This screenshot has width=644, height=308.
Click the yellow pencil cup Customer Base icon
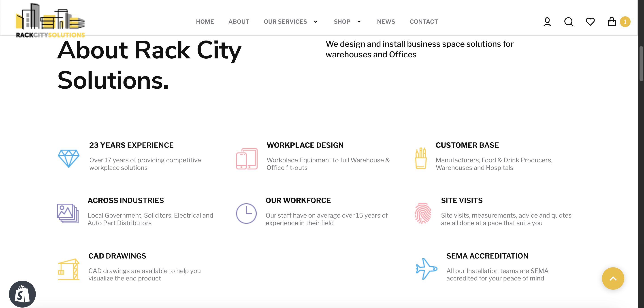pyautogui.click(x=421, y=158)
